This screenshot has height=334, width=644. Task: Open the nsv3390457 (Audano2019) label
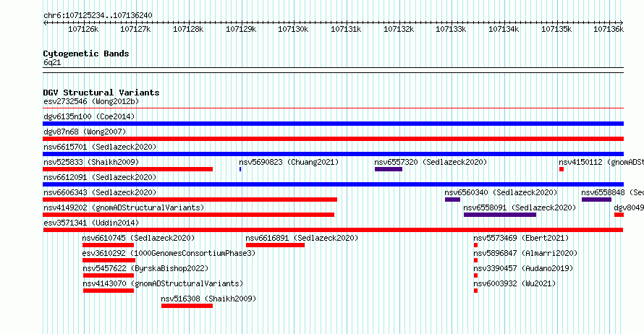(523, 268)
